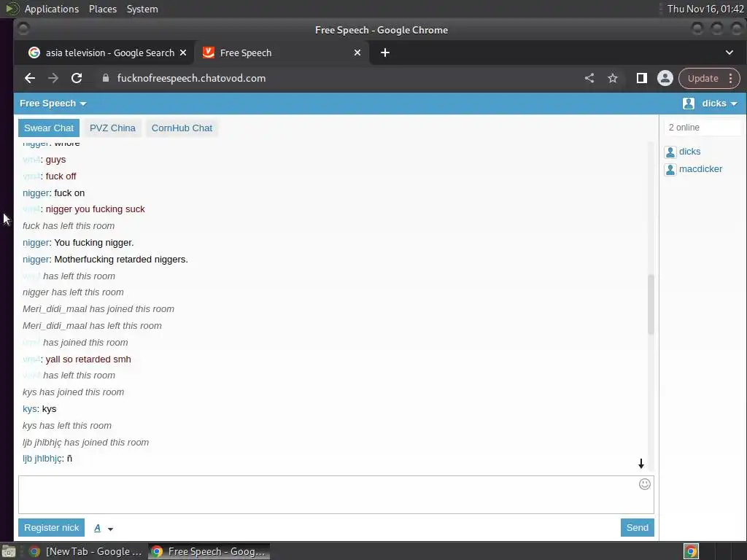Screen dimensions: 747x560
Task: Click the Chrome Update button
Action: [x=703, y=78]
